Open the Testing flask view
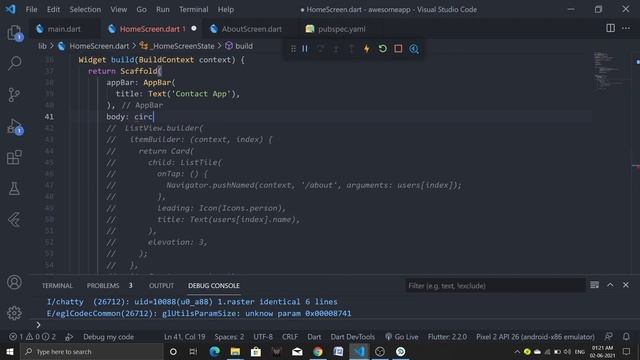This screenshot has height=360, width=640. [14, 188]
